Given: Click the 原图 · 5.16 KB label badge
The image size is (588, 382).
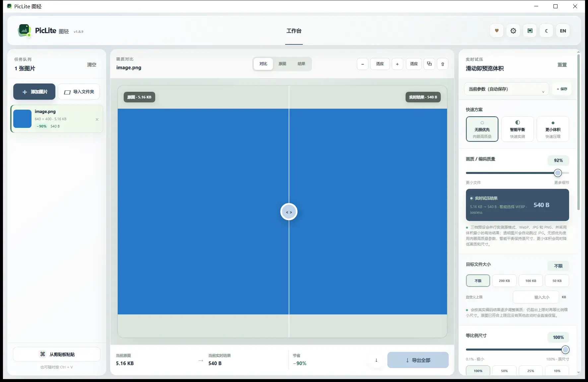Looking at the screenshot, I should [x=139, y=97].
